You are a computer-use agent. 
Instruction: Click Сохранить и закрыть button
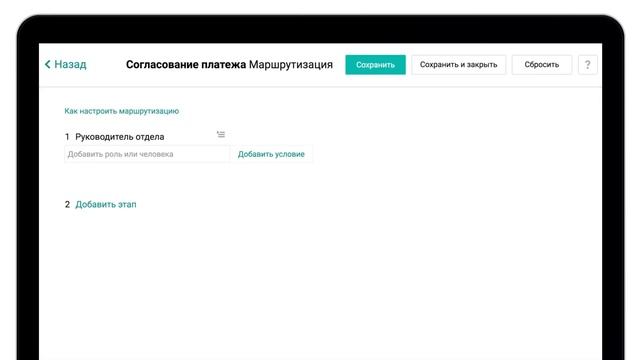tap(458, 65)
